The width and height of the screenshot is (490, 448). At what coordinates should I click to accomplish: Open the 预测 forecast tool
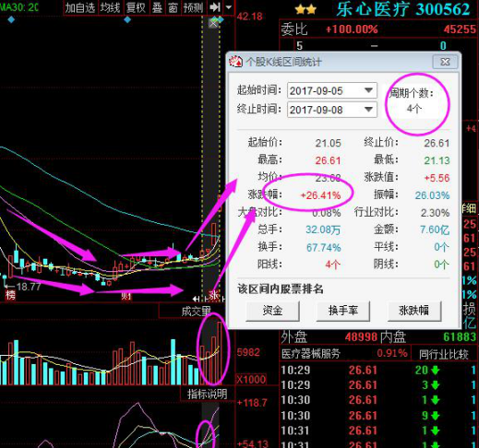(193, 7)
